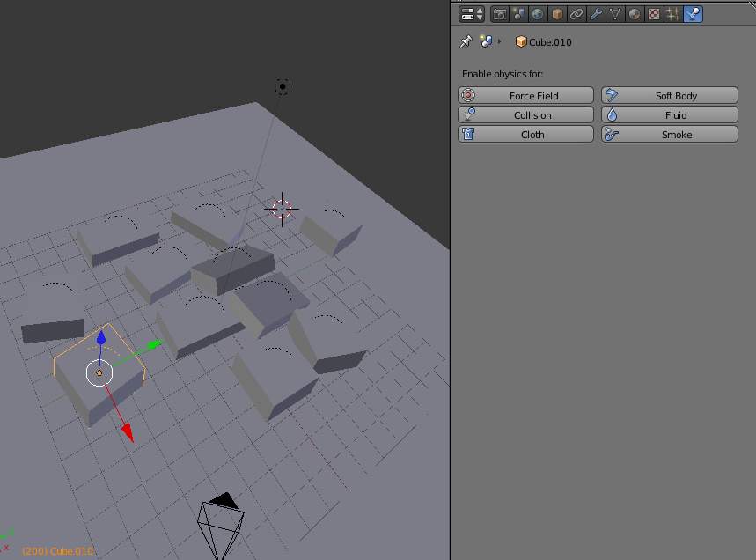Open the Material properties tab

[635, 14]
